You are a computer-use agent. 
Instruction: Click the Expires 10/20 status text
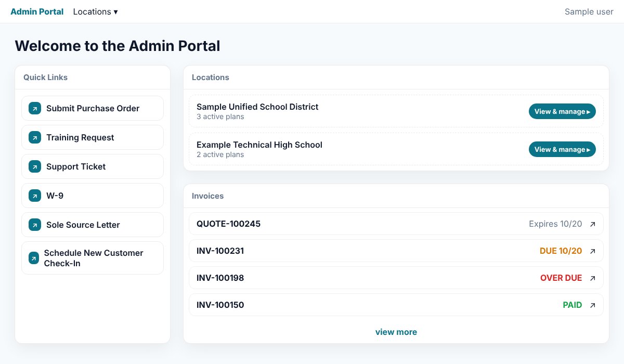[555, 224]
